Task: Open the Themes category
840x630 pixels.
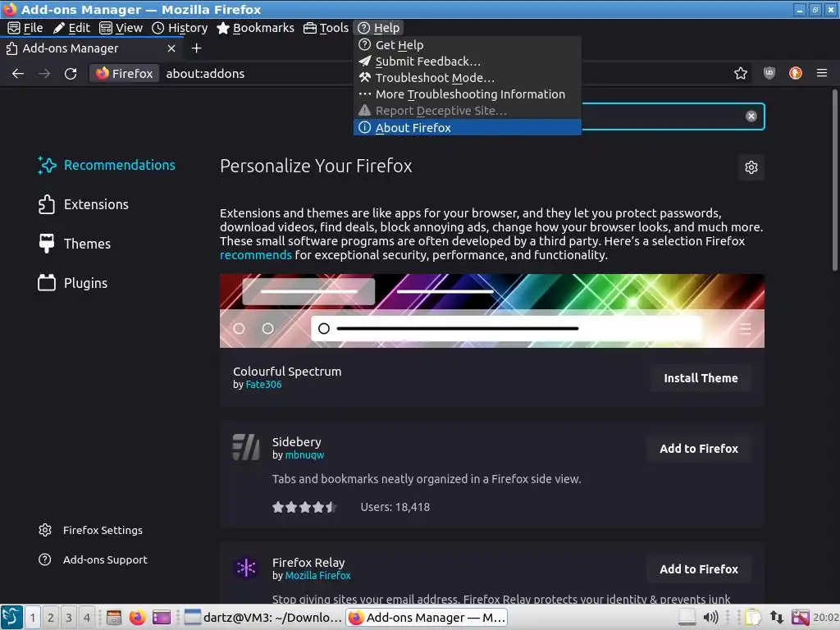Action: 75,244
